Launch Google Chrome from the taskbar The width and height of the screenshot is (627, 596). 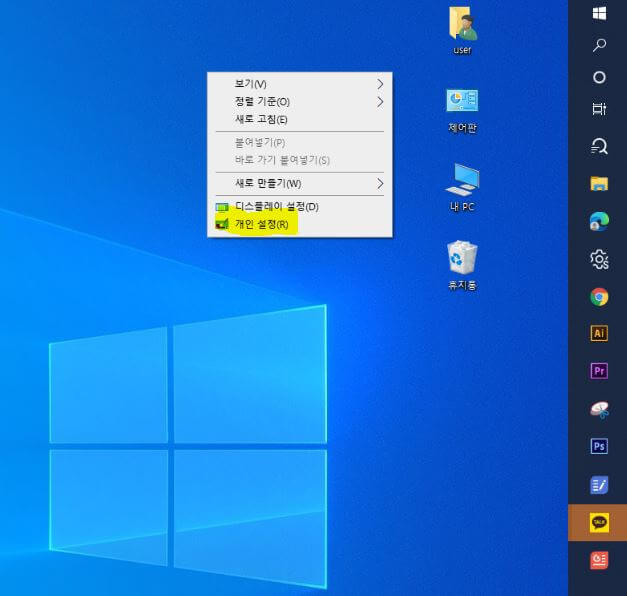tap(599, 297)
